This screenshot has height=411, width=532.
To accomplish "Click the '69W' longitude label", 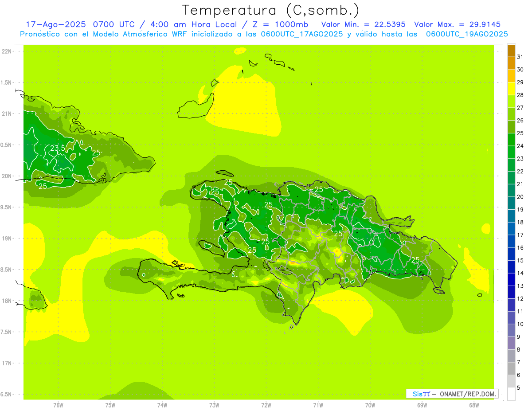I will pos(422,405).
